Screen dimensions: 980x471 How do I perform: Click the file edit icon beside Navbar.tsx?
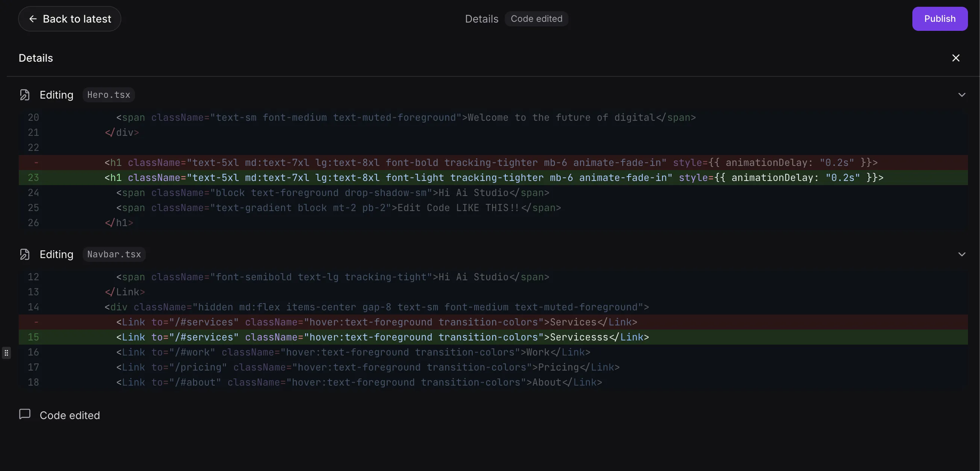click(25, 254)
